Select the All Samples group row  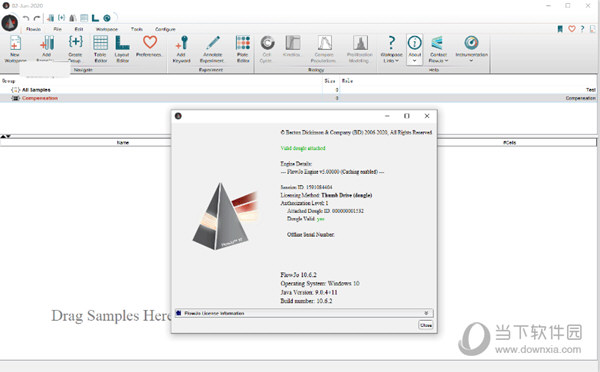(x=298, y=90)
